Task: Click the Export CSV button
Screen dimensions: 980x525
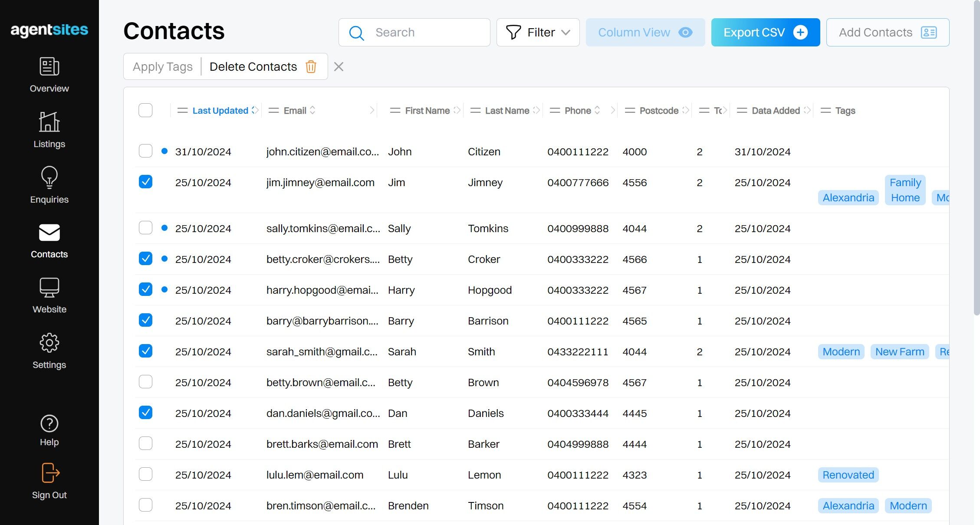Action: pyautogui.click(x=765, y=32)
